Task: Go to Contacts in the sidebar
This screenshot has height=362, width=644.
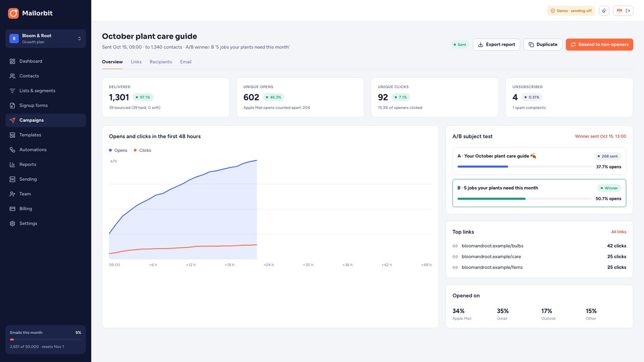Action: [x=45, y=76]
